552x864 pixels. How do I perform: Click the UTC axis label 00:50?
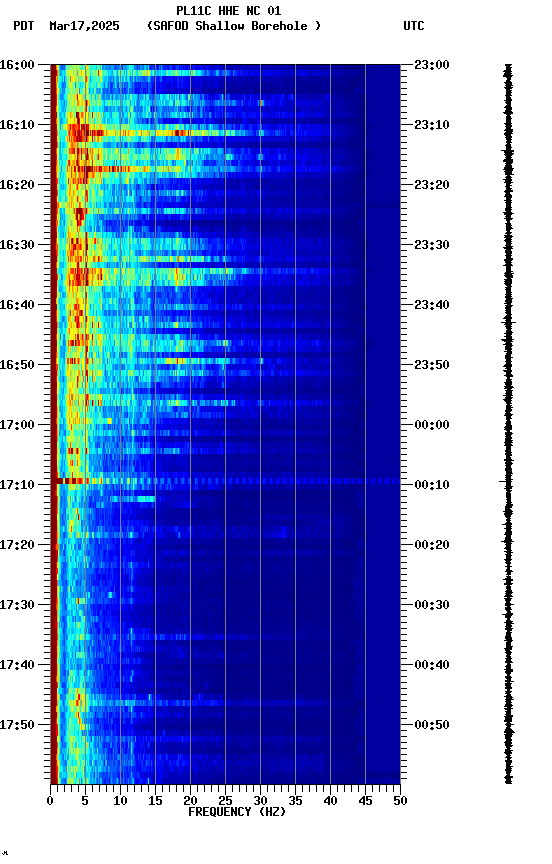coord(432,725)
